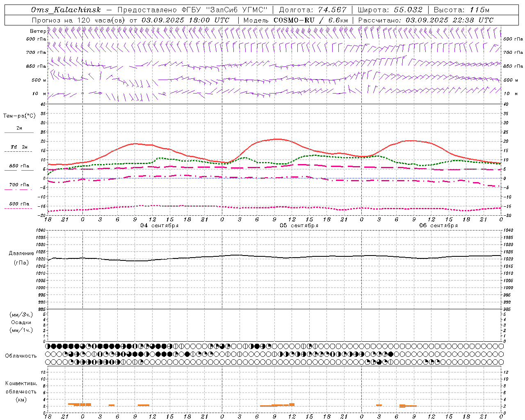The height and width of the screenshot is (420, 525).
Task: Click the orange convective bar near 3h on 06 сентября
Action: point(379,405)
